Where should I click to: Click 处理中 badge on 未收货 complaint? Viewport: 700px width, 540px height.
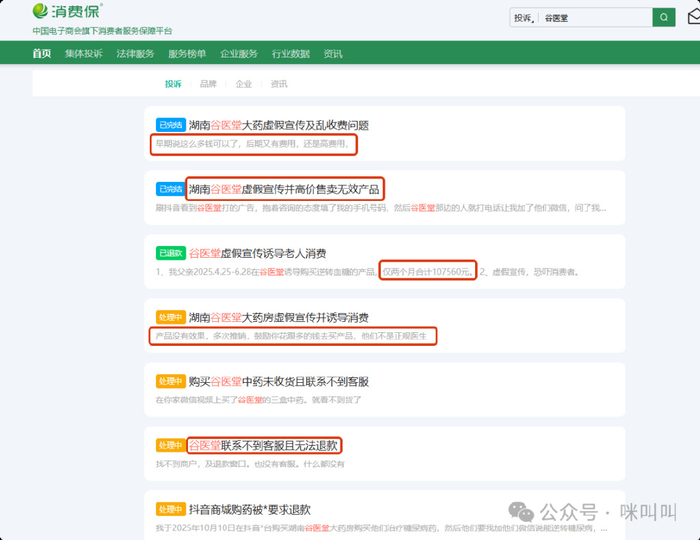click(x=171, y=382)
